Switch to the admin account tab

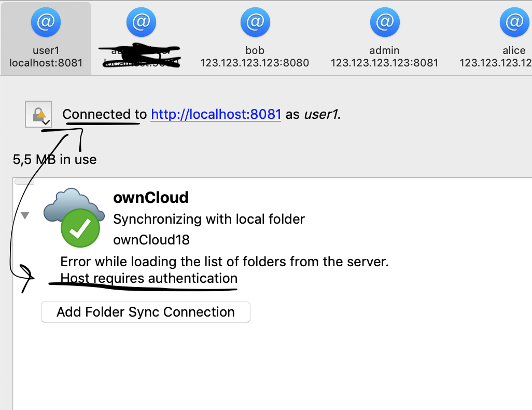tap(384, 39)
